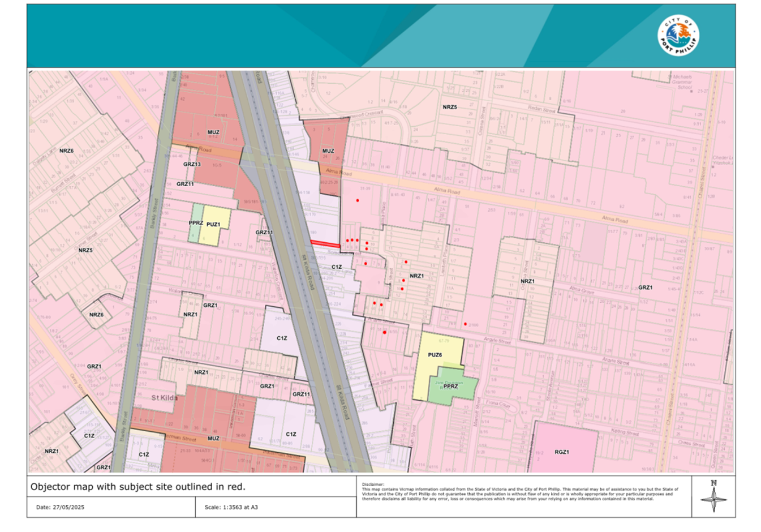Click the north compass arrow icon
This screenshot has width=761, height=532.
(x=713, y=496)
